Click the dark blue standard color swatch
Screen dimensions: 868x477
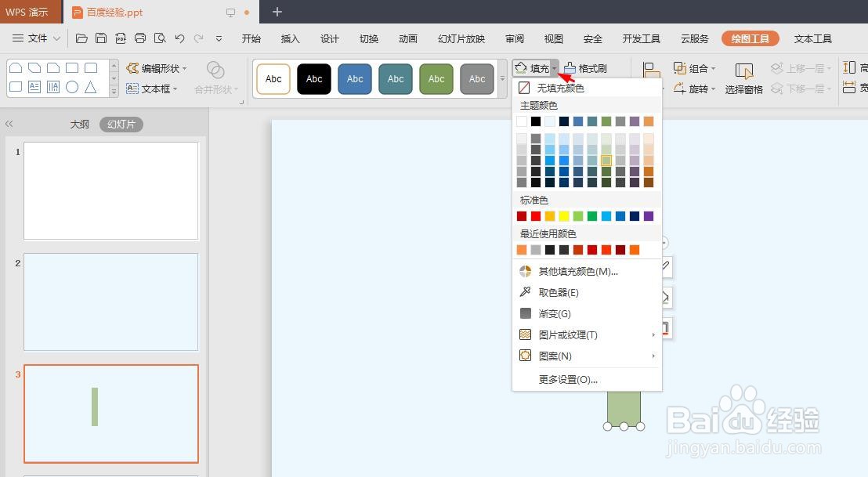pyautogui.click(x=635, y=216)
